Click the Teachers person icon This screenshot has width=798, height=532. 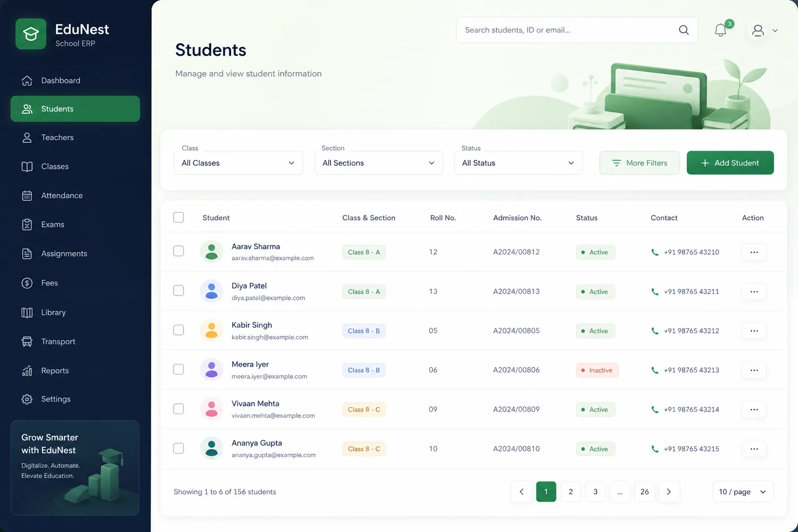(27, 138)
